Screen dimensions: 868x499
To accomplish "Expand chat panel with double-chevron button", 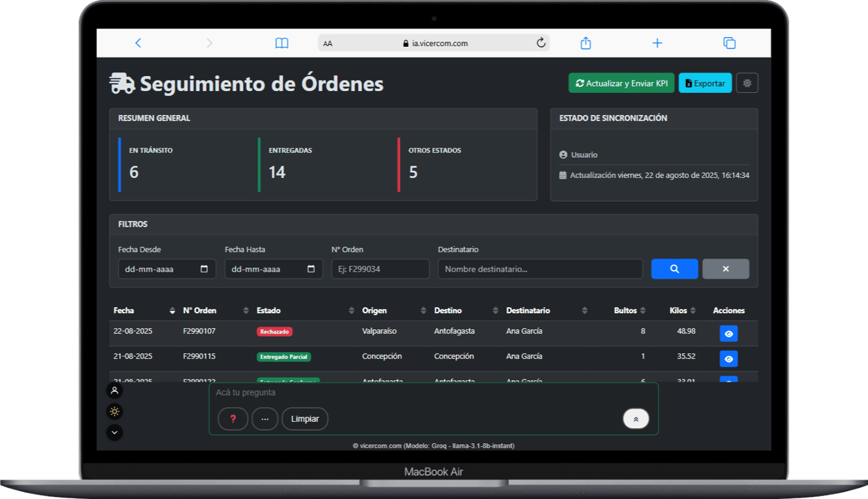I will tap(635, 419).
